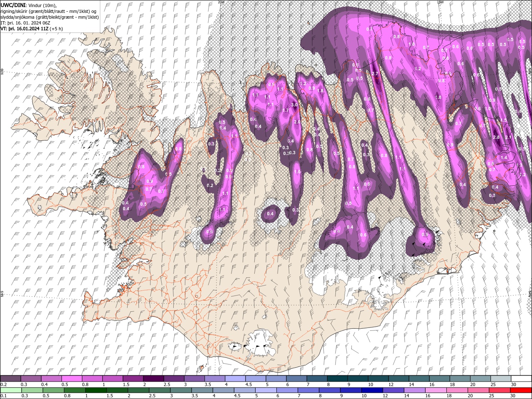Viewport: 532px width, 399px height.
Task: Click the 12 label on bottom legend row
Action: coord(386,396)
